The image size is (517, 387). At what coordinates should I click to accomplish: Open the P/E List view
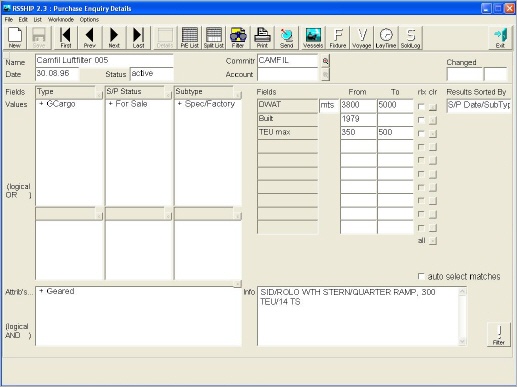click(190, 38)
